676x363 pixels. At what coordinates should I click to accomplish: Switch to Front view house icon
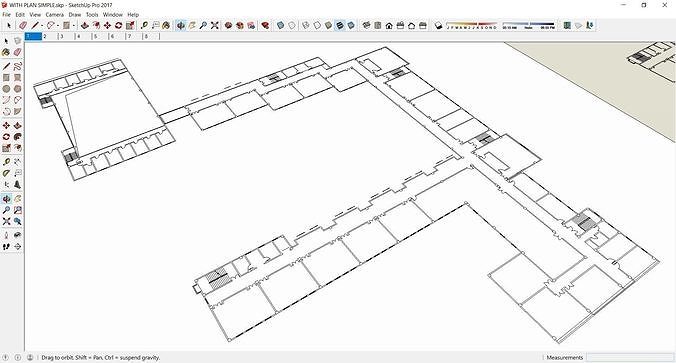coord(389,25)
